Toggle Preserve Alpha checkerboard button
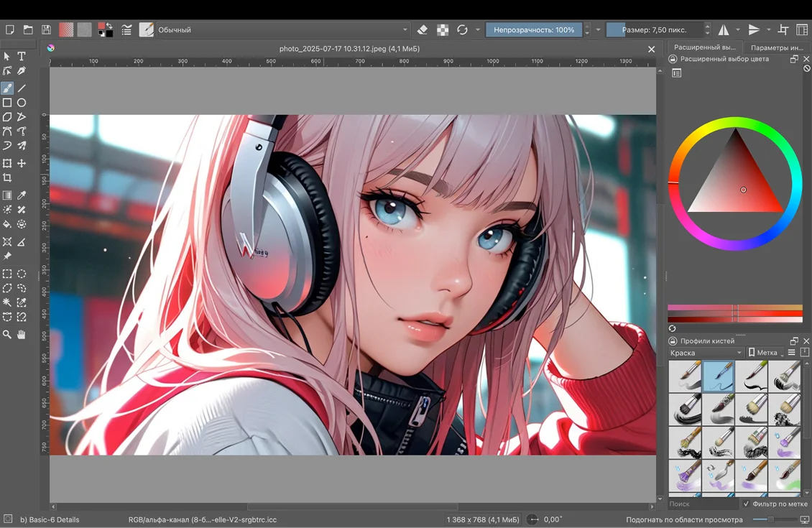 point(443,30)
